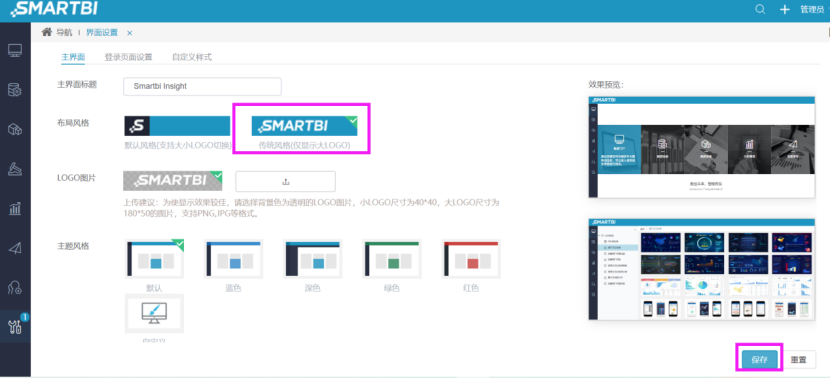Open the data connection database icon
The height and width of the screenshot is (379, 830).
(x=15, y=90)
